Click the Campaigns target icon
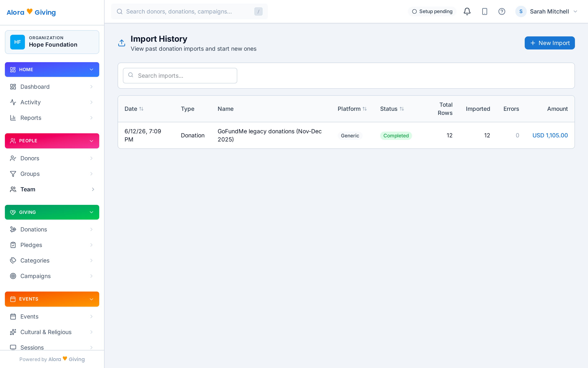The width and height of the screenshot is (588, 368). point(13,276)
